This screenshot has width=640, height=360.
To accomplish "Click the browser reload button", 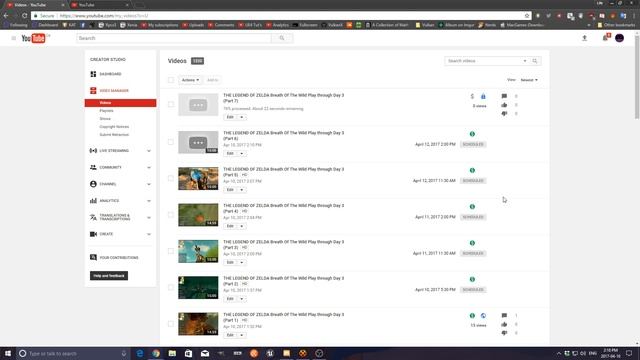I will [24, 16].
